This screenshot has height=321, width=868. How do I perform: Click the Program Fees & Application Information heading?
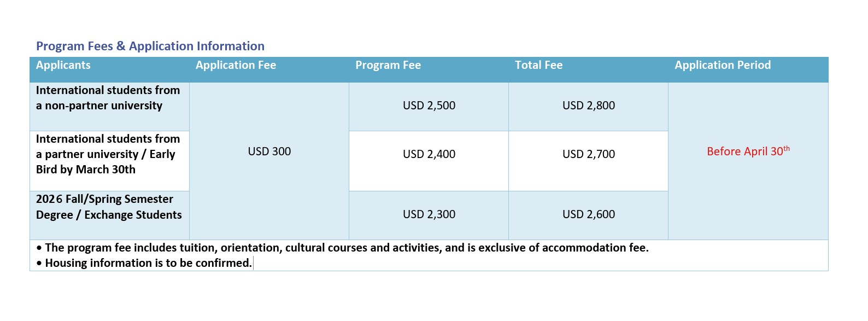pos(150,46)
